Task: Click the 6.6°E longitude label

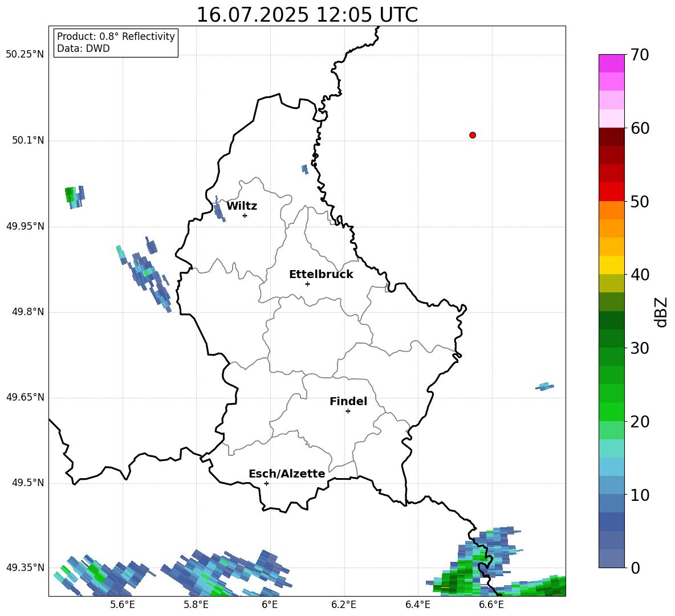Action: pos(491,605)
